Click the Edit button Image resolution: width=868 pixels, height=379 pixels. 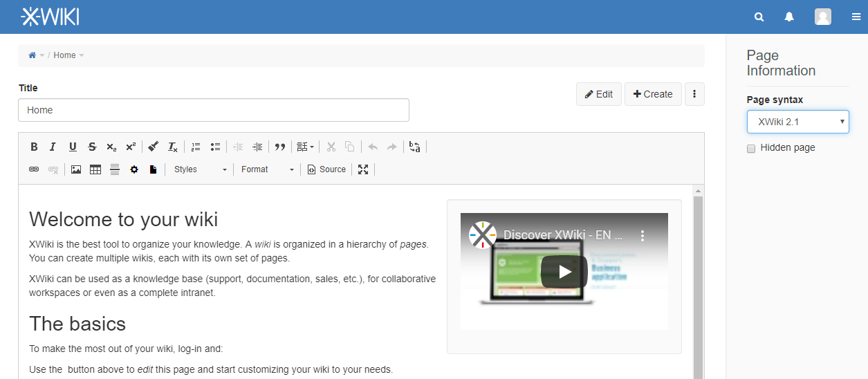pyautogui.click(x=598, y=94)
